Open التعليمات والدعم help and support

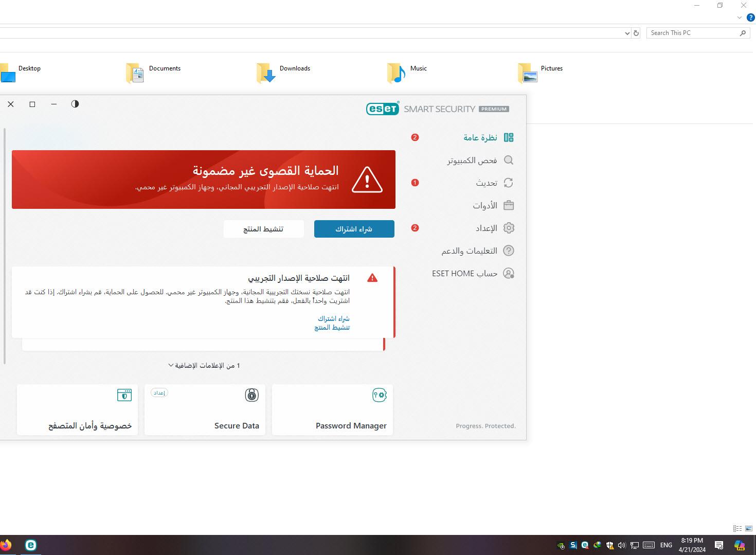pyautogui.click(x=469, y=250)
